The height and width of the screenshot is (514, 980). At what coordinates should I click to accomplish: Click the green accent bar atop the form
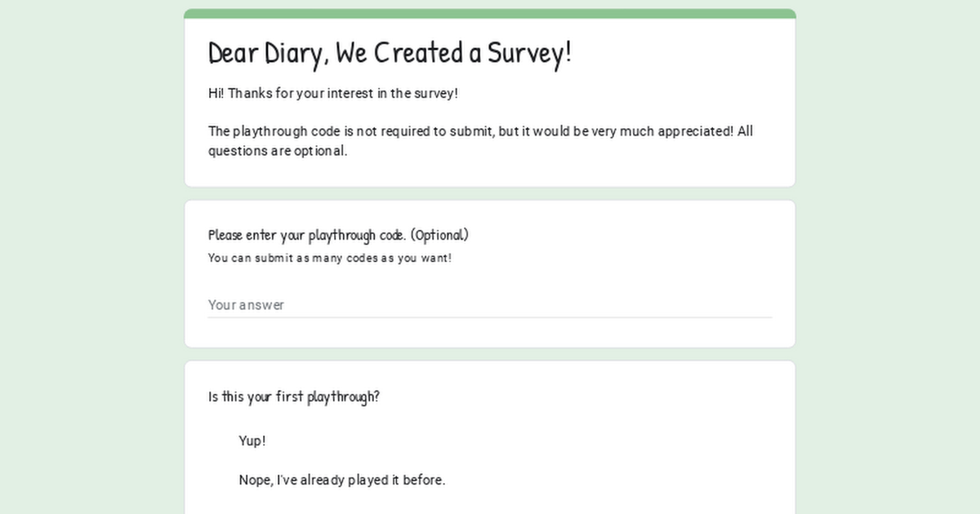coord(490,14)
